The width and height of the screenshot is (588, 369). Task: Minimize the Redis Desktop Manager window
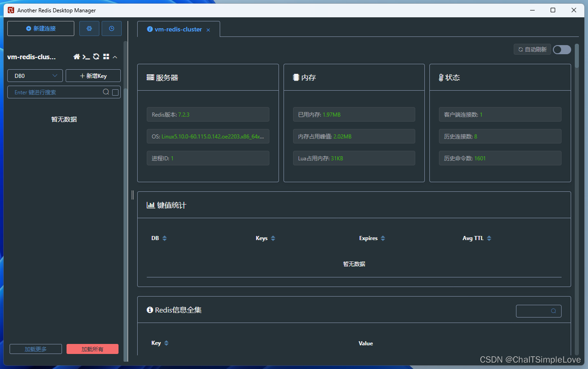tap(532, 10)
